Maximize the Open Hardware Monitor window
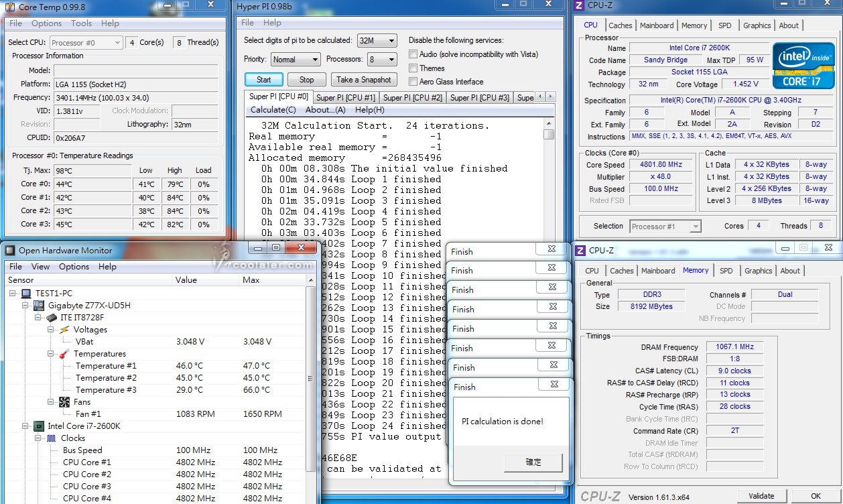Image resolution: width=843 pixels, height=504 pixels. 275,248
